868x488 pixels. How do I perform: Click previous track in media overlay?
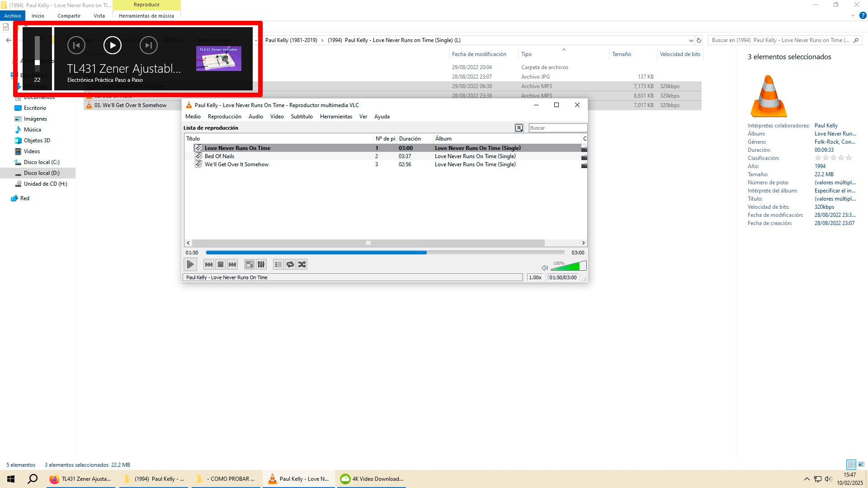tap(76, 45)
